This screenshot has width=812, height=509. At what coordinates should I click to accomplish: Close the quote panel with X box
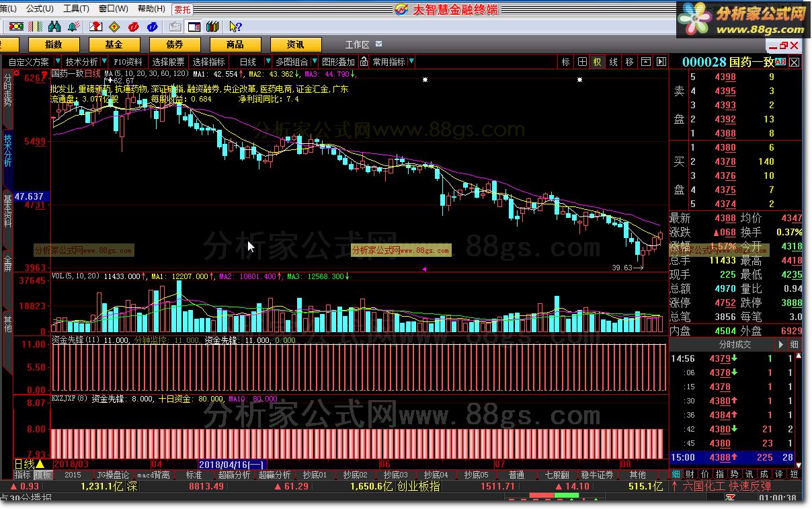(795, 62)
